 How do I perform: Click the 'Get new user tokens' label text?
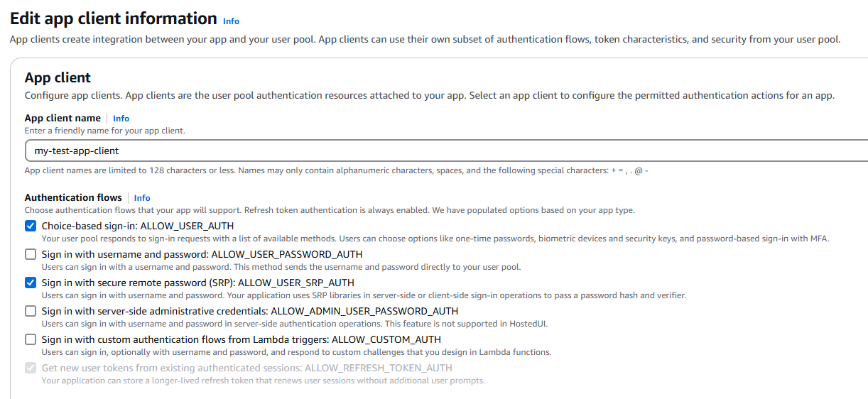pyautogui.click(x=246, y=368)
